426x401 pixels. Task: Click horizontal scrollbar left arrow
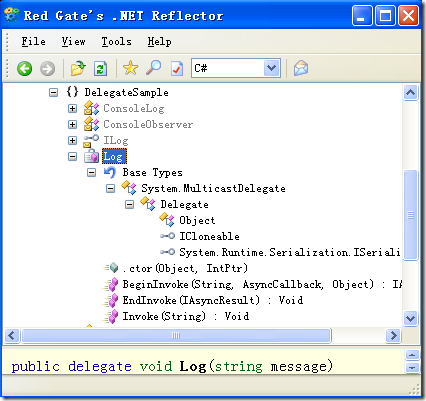(12, 335)
